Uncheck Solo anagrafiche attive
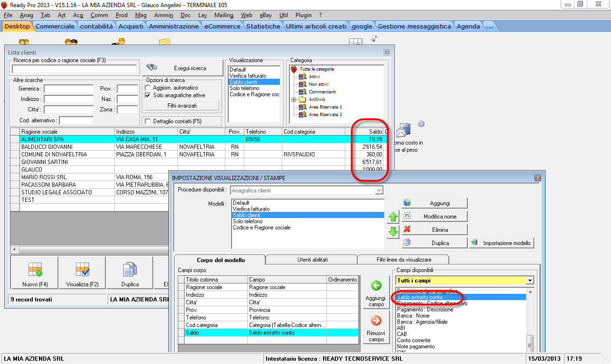 tap(148, 95)
